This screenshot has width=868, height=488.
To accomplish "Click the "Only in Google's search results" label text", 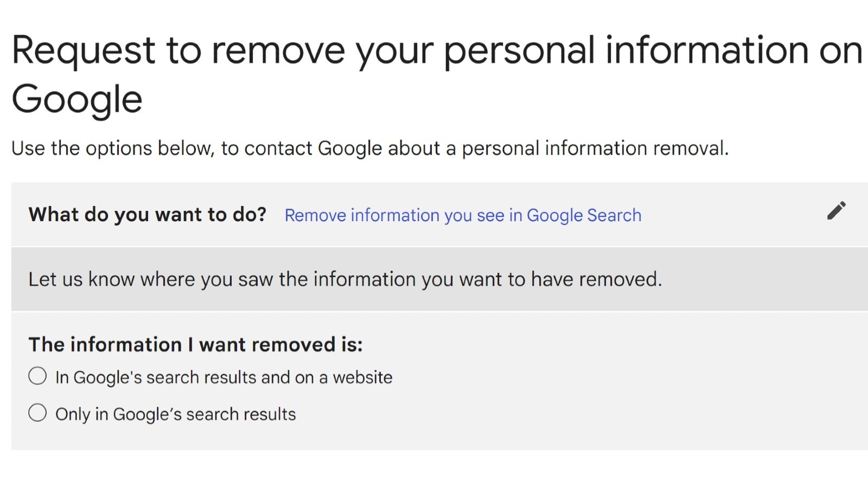I will point(175,414).
